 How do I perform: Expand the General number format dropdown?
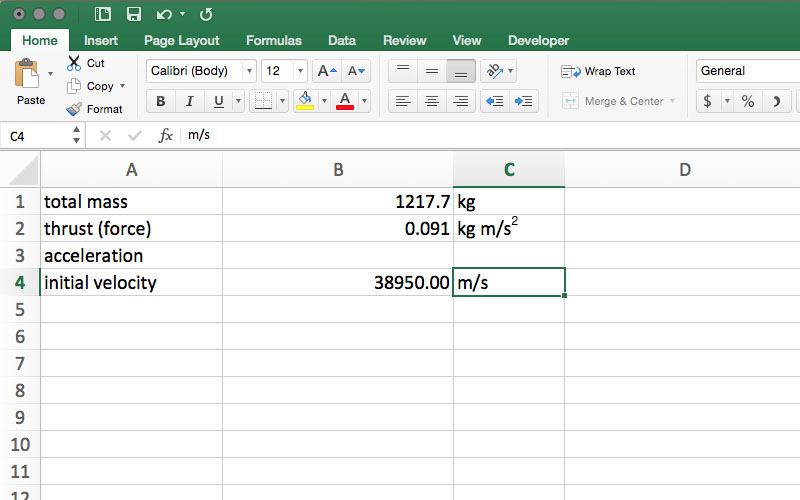pos(746,71)
